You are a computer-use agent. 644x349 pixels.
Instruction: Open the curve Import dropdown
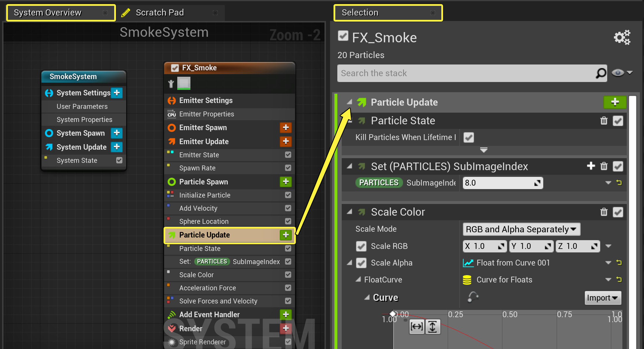tap(603, 298)
